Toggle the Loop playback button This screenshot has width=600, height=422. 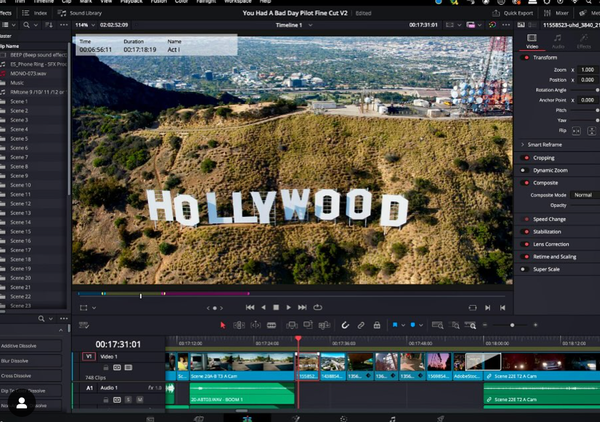coord(318,307)
